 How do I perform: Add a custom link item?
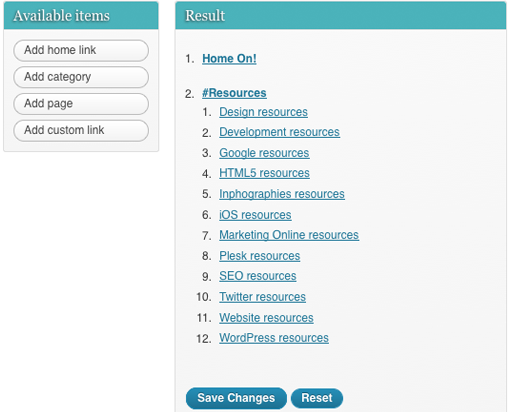click(x=81, y=130)
